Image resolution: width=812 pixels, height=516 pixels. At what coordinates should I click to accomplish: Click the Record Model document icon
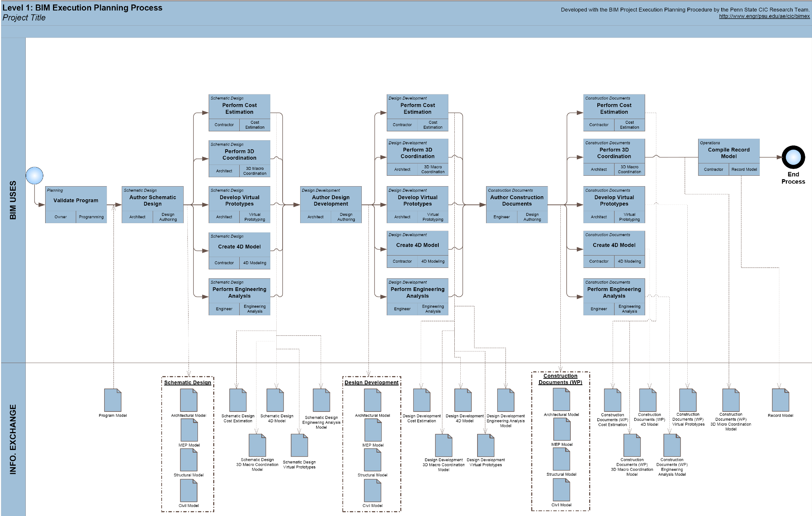tap(780, 400)
